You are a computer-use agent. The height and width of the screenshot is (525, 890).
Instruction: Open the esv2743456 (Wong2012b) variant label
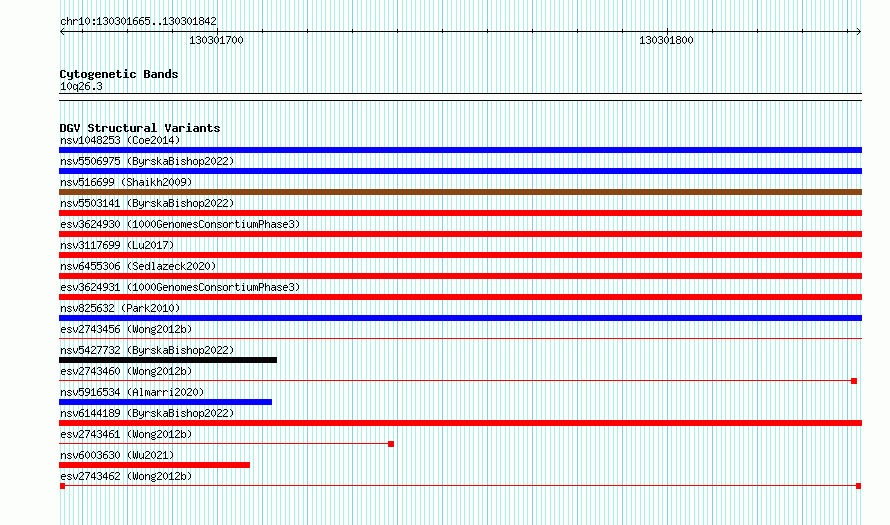pos(126,329)
